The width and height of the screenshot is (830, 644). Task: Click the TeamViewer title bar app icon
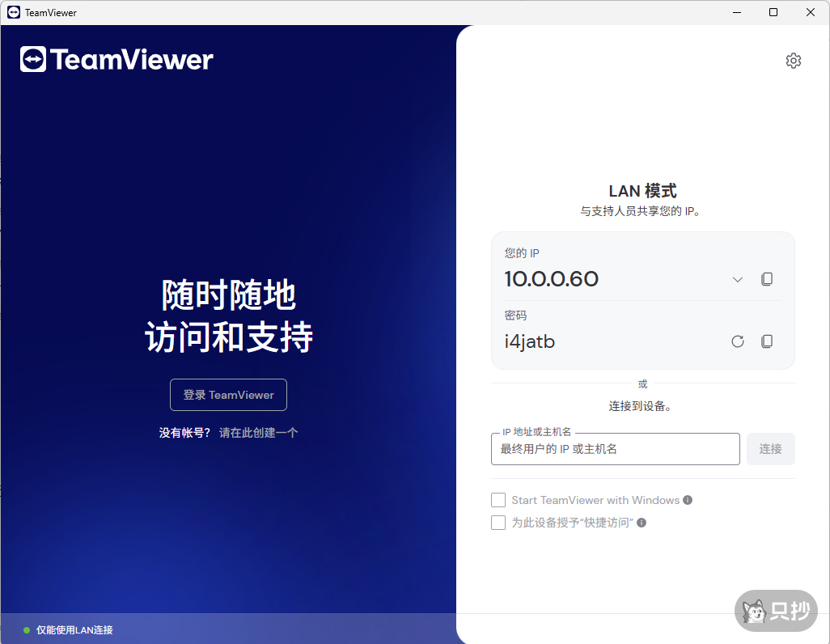14,12
